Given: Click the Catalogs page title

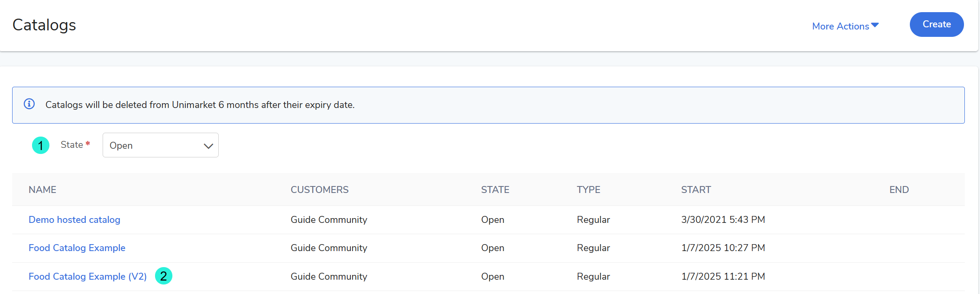Looking at the screenshot, I should click(44, 25).
